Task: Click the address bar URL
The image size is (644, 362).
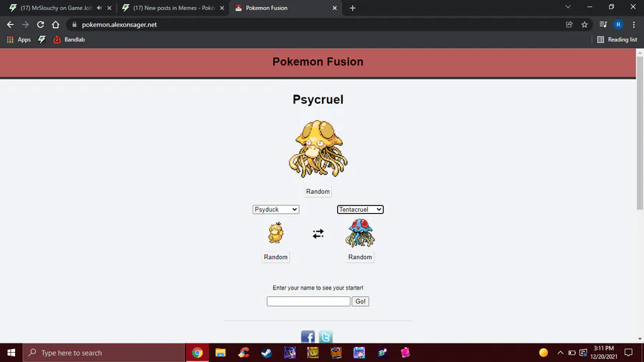Action: click(119, 24)
